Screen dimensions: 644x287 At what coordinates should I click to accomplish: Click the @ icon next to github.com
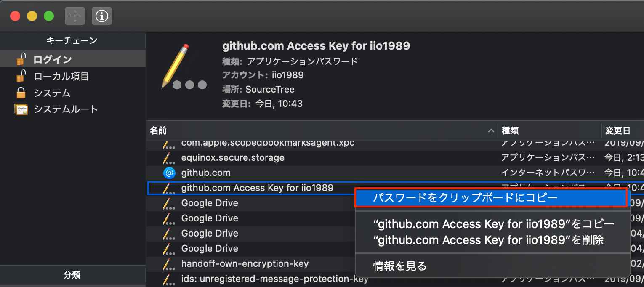[169, 173]
